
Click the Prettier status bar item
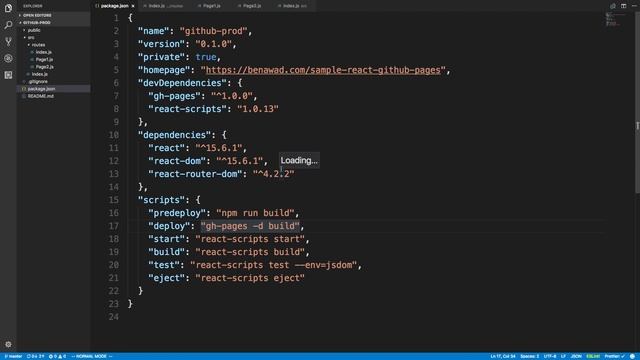point(614,356)
